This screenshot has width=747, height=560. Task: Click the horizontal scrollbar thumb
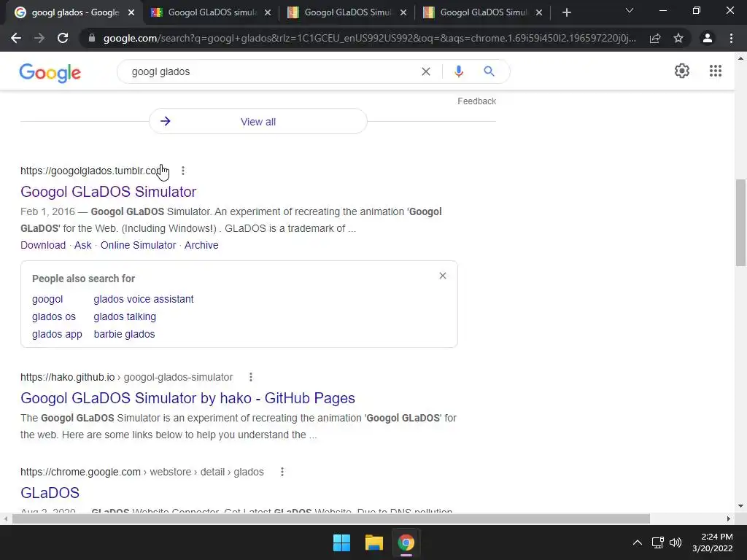331,518
